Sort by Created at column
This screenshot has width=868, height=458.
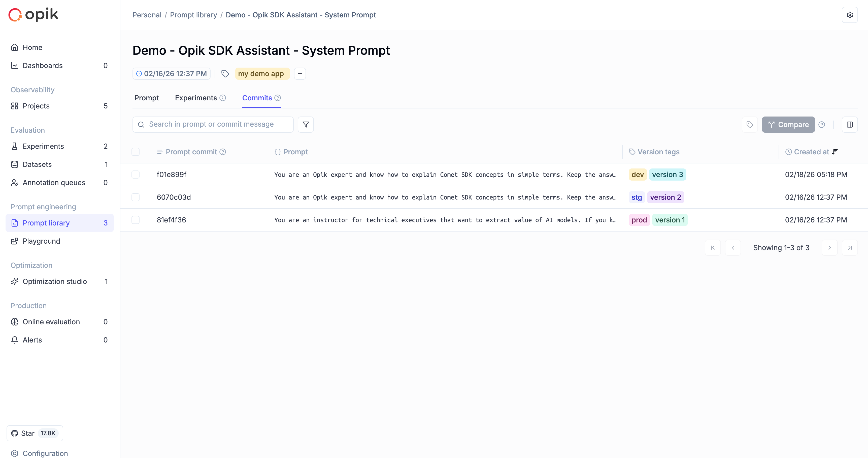tap(811, 152)
